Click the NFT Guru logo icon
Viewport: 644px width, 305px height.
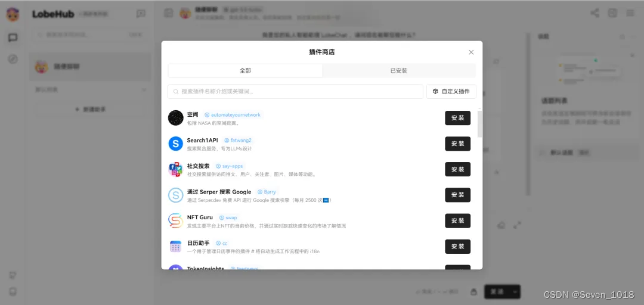[x=175, y=221]
